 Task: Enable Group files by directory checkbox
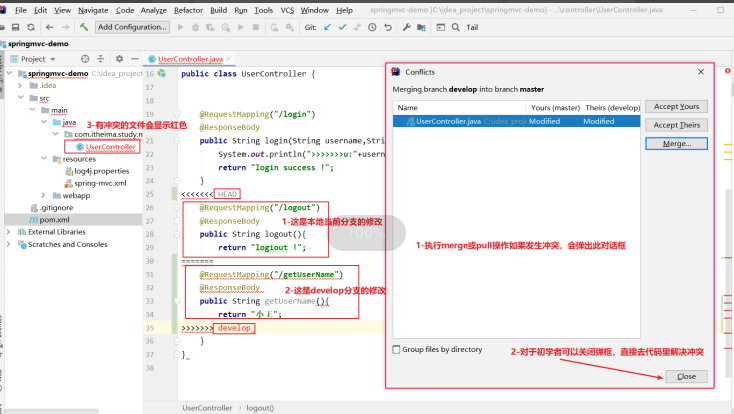397,349
